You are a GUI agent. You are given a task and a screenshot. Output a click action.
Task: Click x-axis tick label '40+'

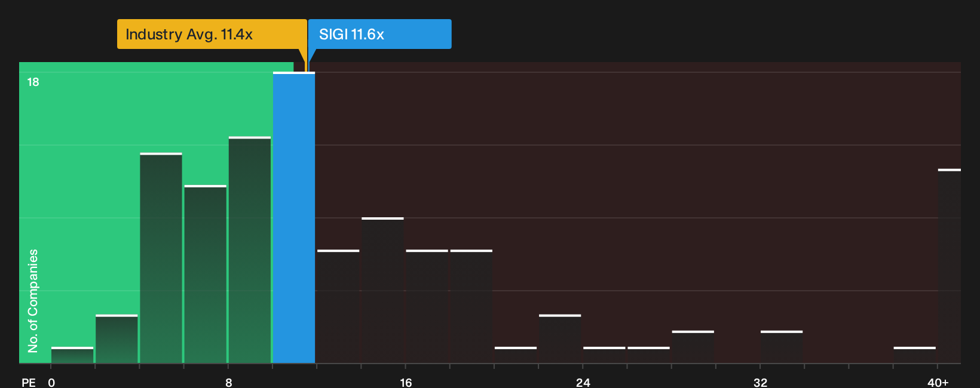point(938,383)
